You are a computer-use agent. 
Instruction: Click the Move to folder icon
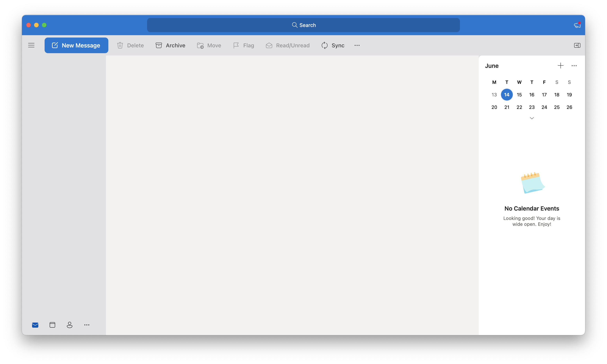(200, 45)
